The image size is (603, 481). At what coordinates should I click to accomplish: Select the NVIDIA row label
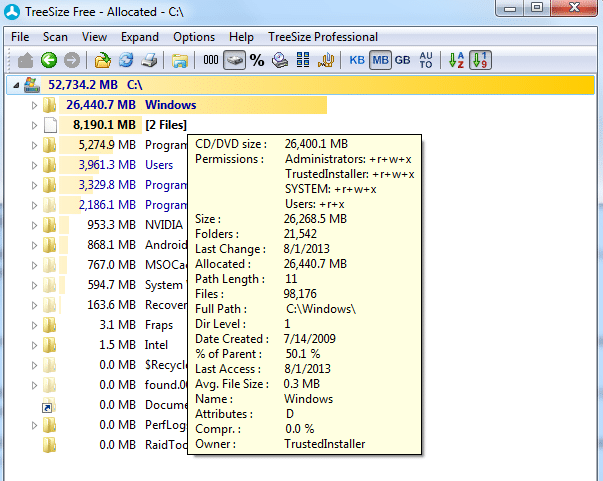164,225
